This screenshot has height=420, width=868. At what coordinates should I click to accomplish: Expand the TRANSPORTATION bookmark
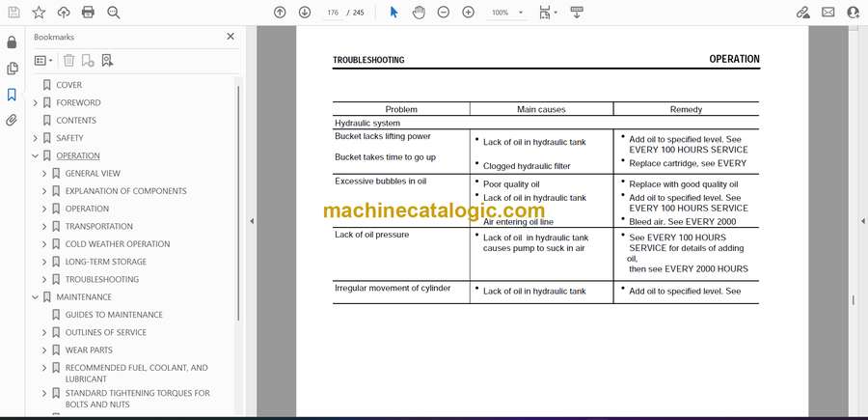[x=44, y=227]
